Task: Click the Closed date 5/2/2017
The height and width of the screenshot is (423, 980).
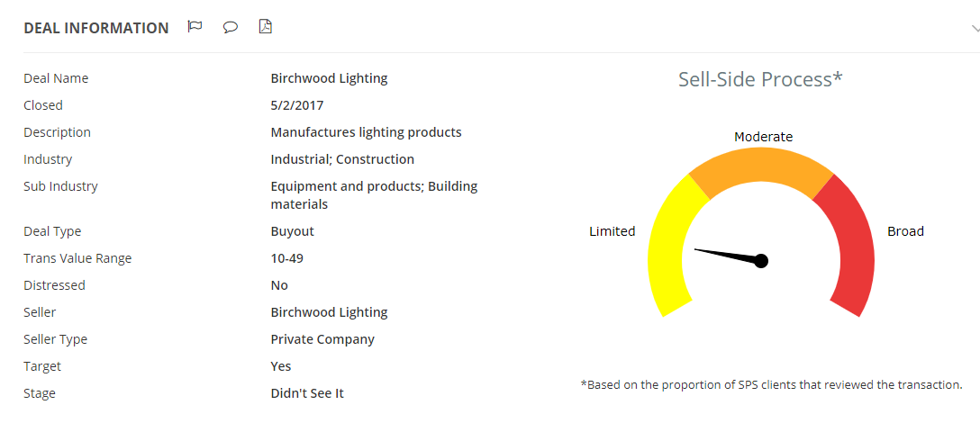Action: coord(297,105)
